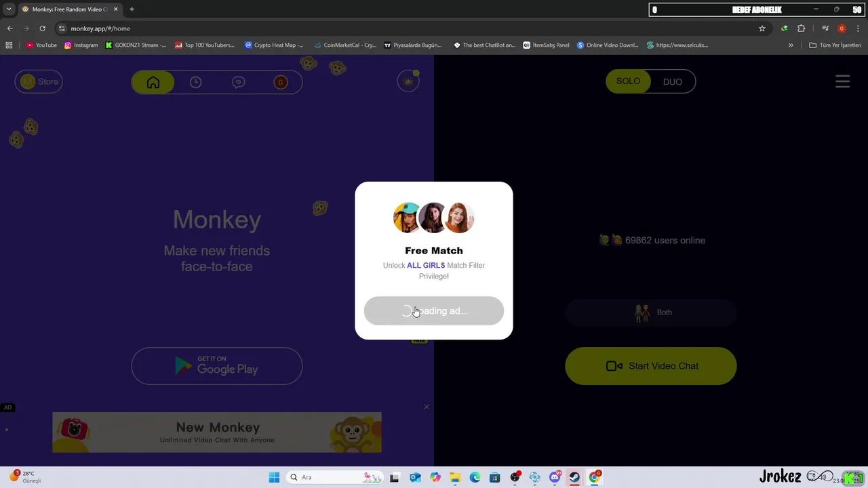
Task: Reload the page
Action: 42,28
